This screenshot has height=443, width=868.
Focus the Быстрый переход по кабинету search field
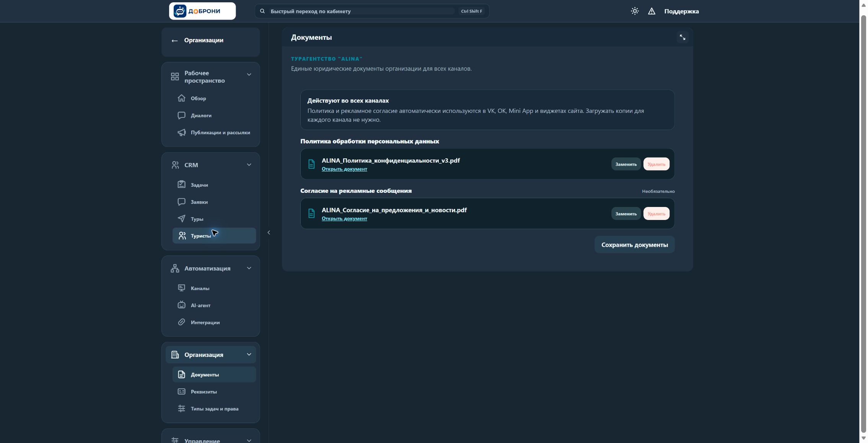[372, 11]
